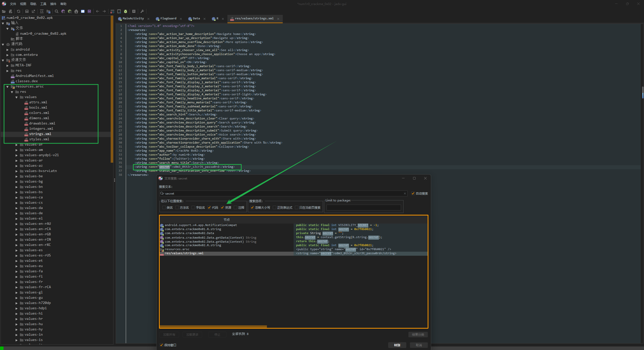This screenshot has height=350, width=644.
Task: Click the quark engine toolbar icon
Action: pyautogui.click(x=119, y=11)
